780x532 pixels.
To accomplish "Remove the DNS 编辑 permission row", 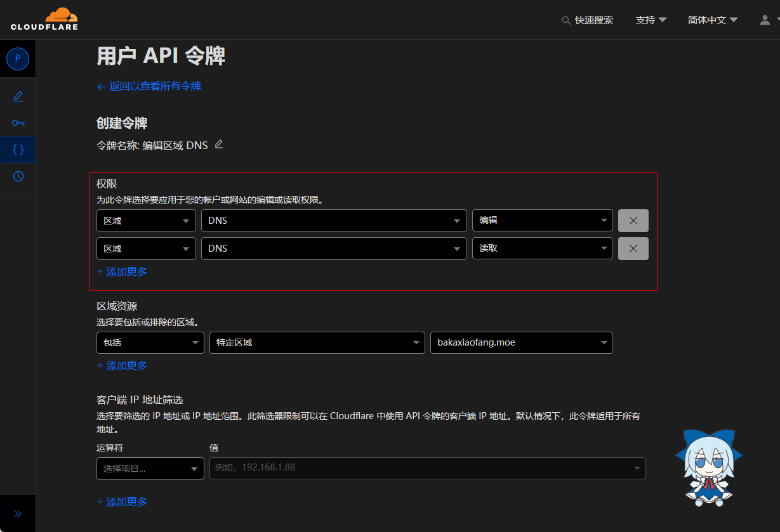I will 633,221.
